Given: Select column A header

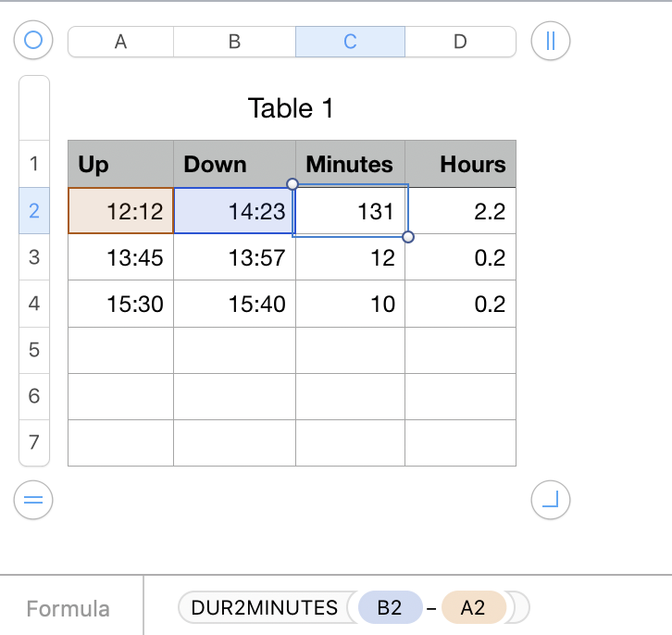Looking at the screenshot, I should click(120, 42).
